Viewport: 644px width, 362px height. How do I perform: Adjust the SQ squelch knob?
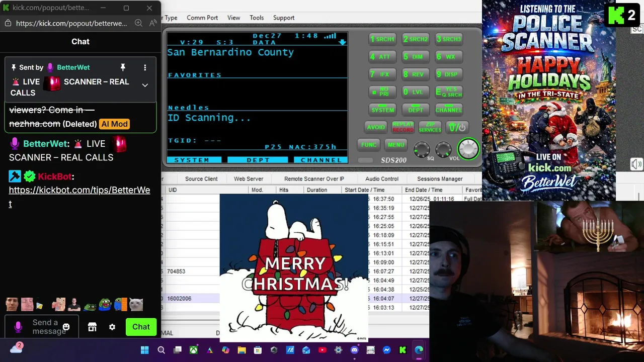pos(422,149)
